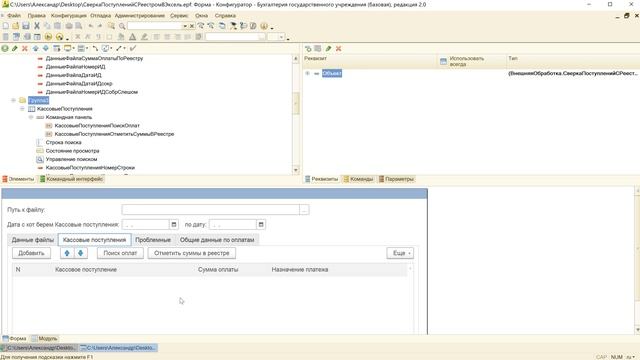Screen dimensions: 640x360
Task: Select Управление поиском tree item
Action: point(71,159)
